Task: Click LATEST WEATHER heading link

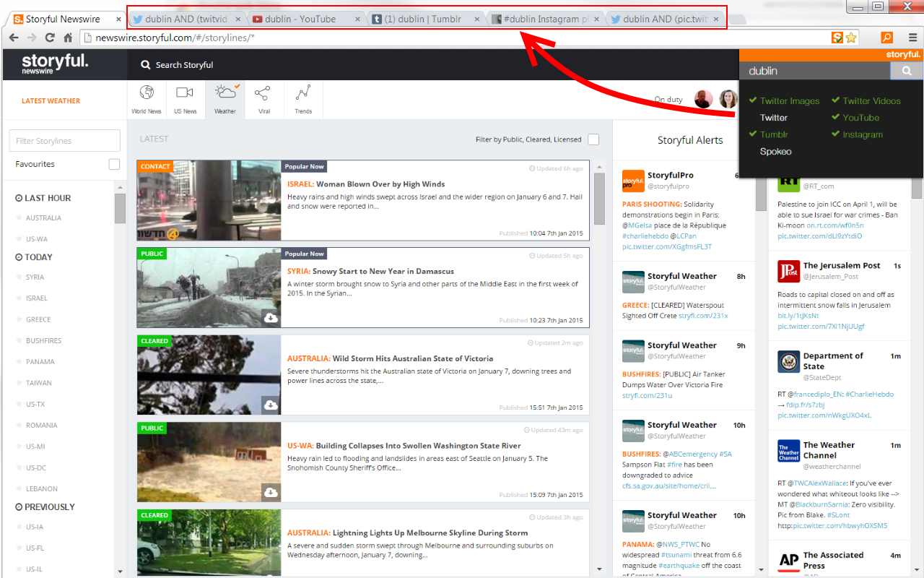Action: [51, 101]
